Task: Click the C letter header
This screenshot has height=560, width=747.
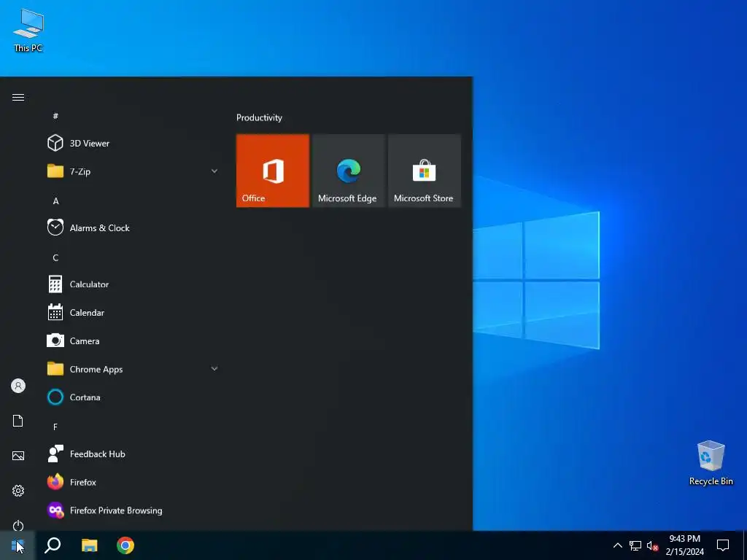Action: (x=55, y=257)
